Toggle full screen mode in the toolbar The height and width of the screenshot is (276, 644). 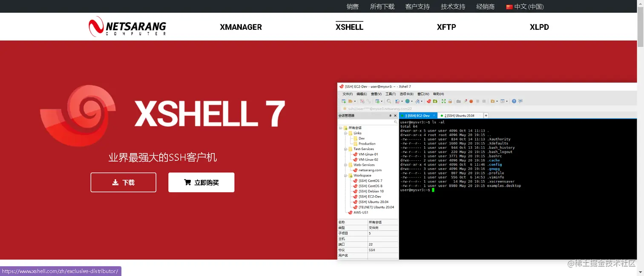[x=443, y=101]
